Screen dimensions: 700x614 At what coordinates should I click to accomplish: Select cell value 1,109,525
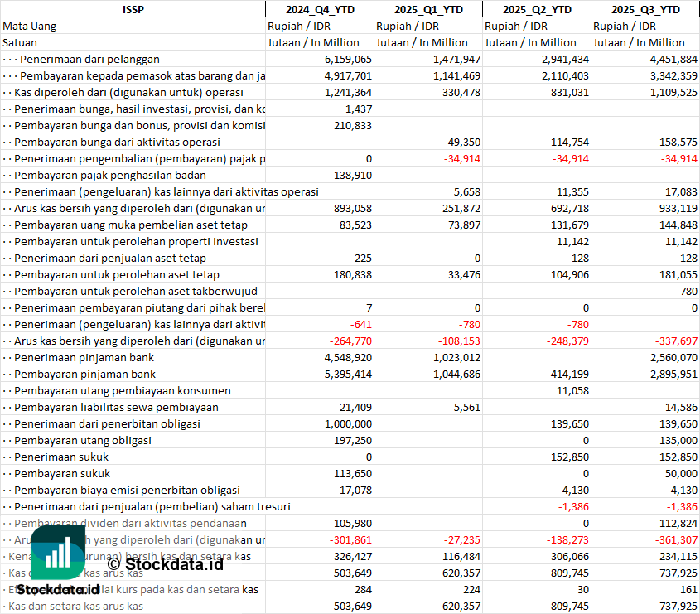point(673,93)
